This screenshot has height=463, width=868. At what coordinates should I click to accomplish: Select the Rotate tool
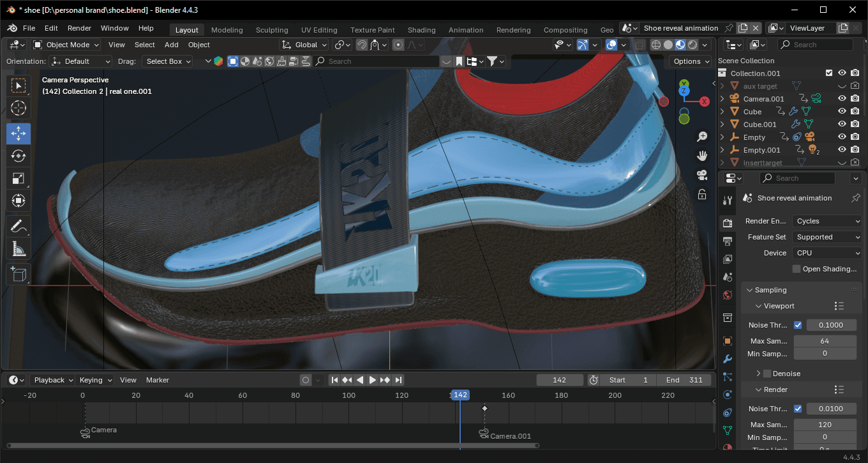pyautogui.click(x=19, y=156)
